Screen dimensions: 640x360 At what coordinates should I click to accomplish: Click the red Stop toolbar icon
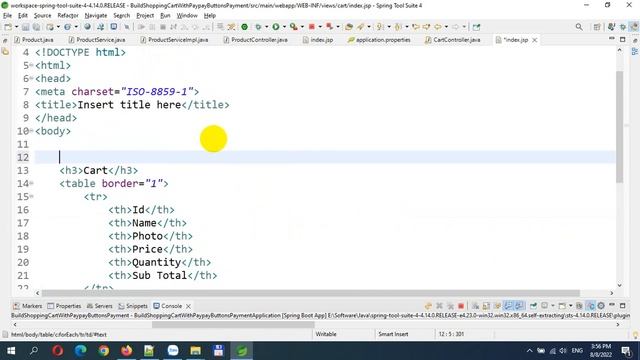tap(312, 27)
